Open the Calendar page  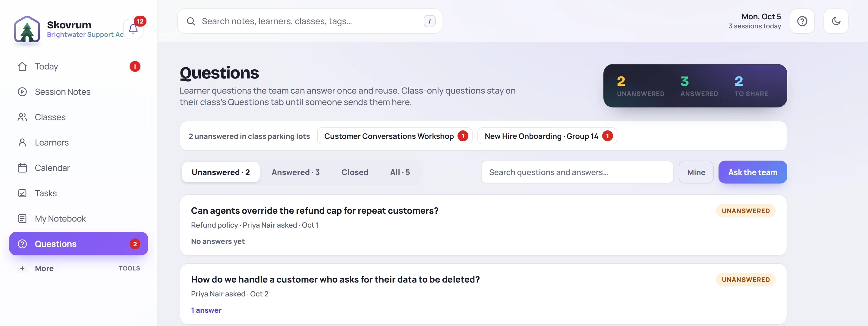pos(78,168)
